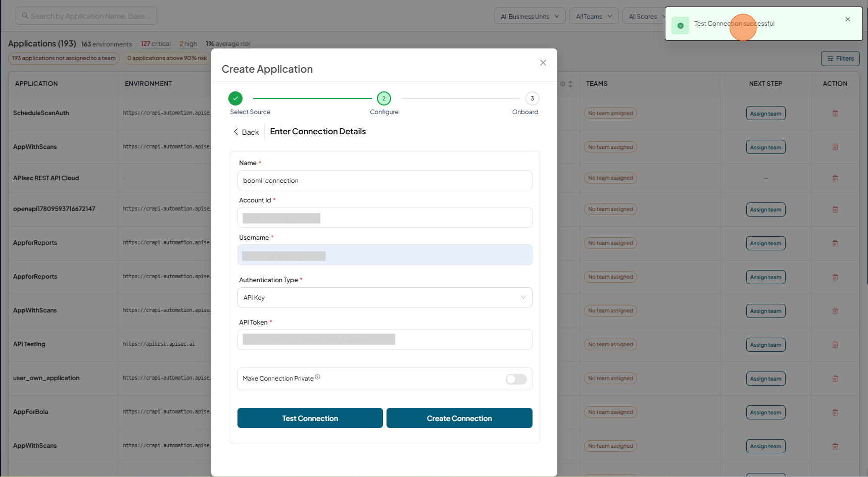Dismiss the Test Connection successful toast
Image resolution: width=868 pixels, height=477 pixels.
848,19
